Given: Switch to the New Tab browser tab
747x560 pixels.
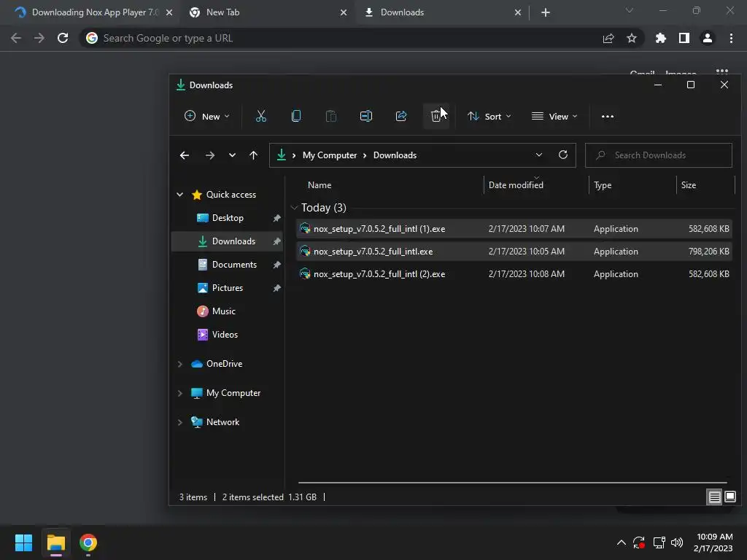Looking at the screenshot, I should [x=267, y=12].
